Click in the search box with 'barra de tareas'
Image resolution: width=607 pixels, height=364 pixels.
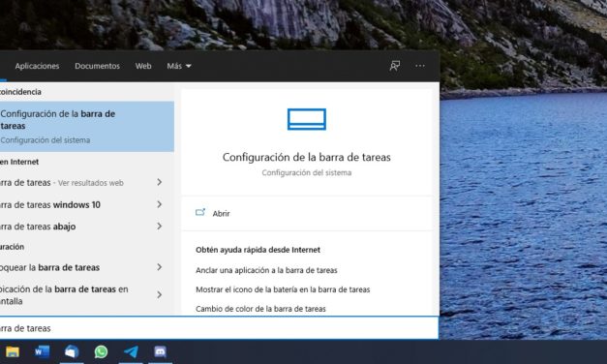pyautogui.click(x=219, y=328)
